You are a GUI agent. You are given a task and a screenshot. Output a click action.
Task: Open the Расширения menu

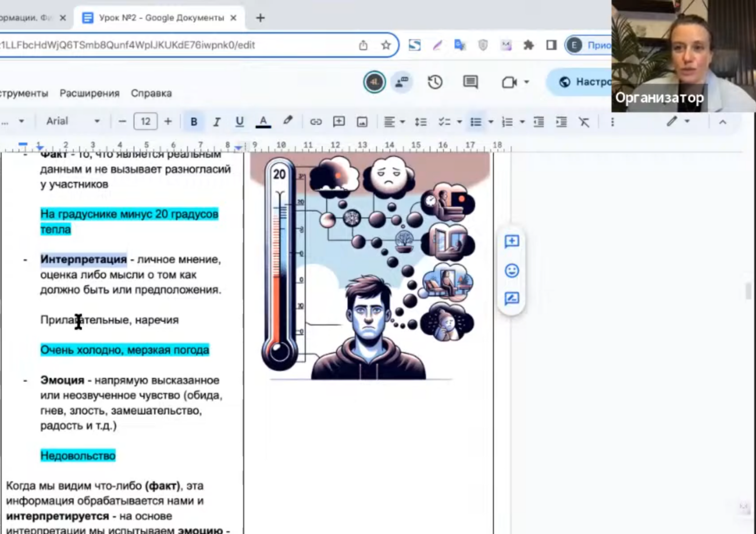tap(90, 93)
